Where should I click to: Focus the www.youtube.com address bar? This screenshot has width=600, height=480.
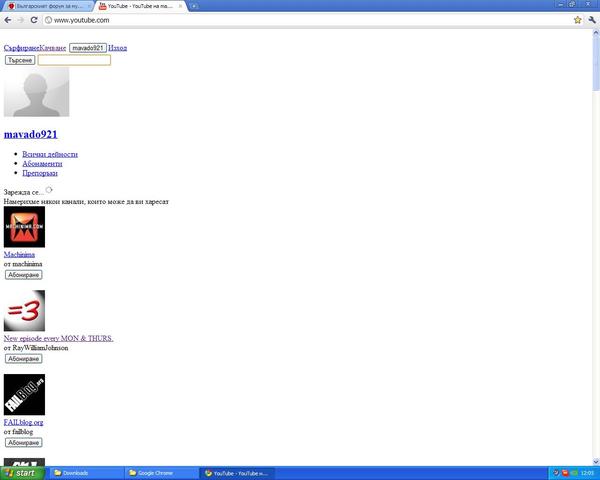(x=308, y=20)
